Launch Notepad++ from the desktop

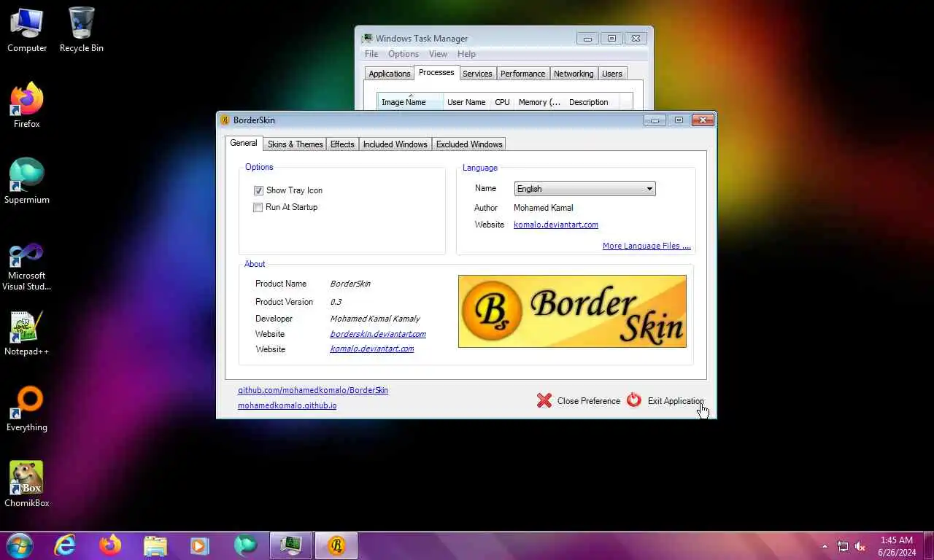tap(27, 335)
